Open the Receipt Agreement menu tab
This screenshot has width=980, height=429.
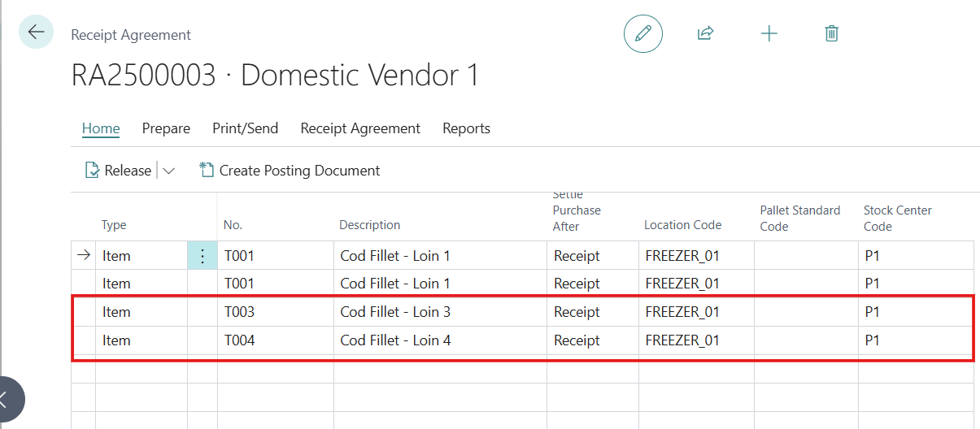pyautogui.click(x=360, y=128)
